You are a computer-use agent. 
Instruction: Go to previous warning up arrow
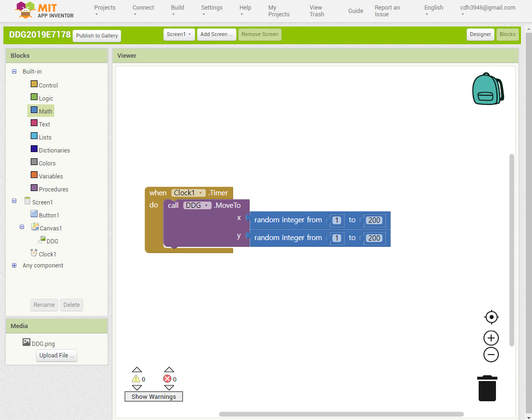point(137,369)
